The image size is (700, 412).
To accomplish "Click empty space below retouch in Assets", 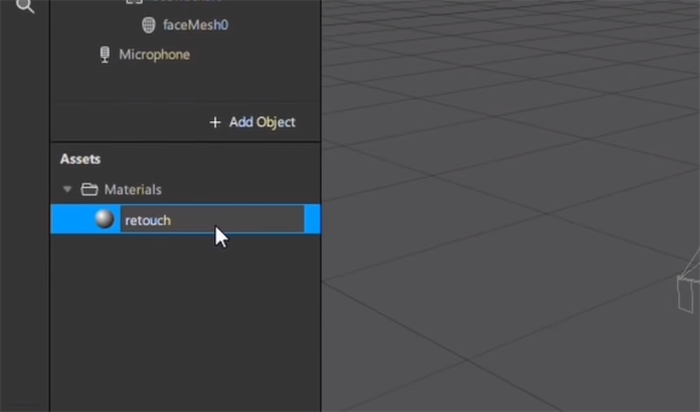I will click(x=185, y=320).
